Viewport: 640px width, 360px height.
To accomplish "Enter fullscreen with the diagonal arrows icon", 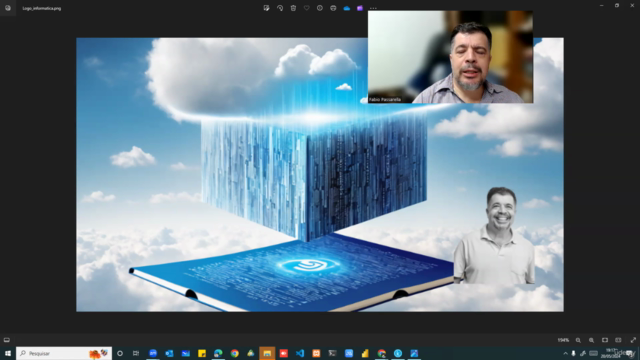I will pyautogui.click(x=633, y=340).
